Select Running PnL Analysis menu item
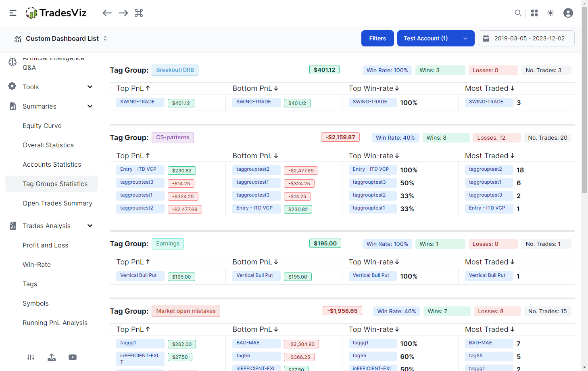This screenshot has height=371, width=588. coord(55,323)
